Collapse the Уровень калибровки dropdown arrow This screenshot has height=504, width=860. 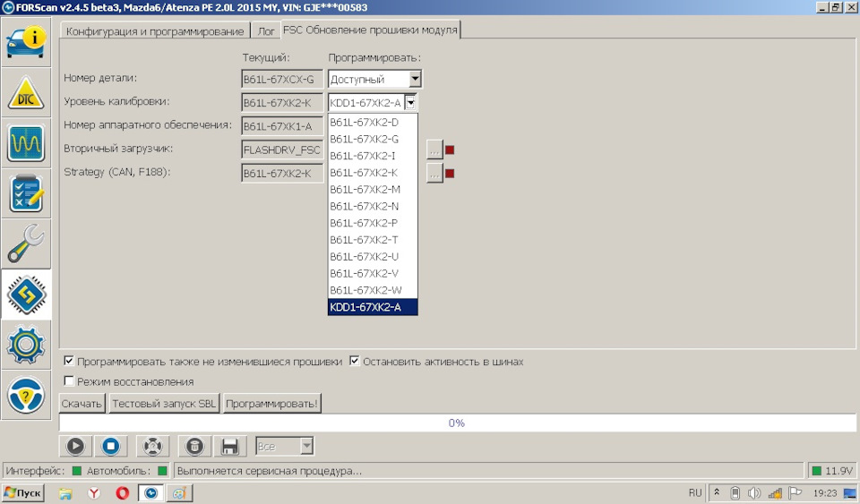[x=410, y=102]
